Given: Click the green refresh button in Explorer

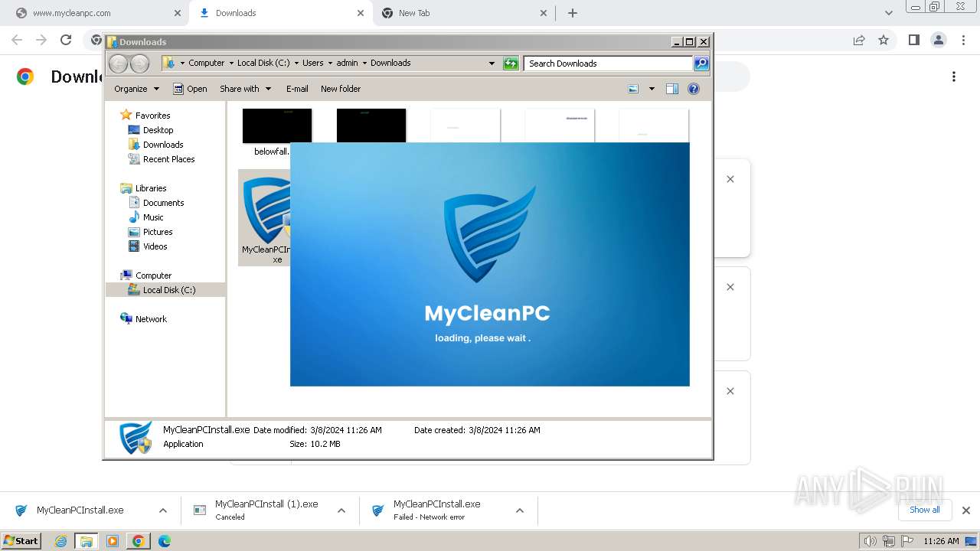Looking at the screenshot, I should [511, 64].
